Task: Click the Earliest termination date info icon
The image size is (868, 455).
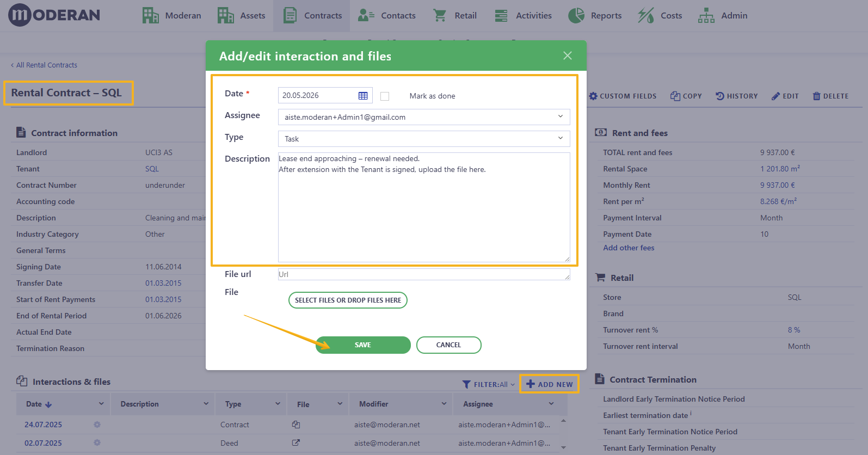Action: (x=691, y=414)
